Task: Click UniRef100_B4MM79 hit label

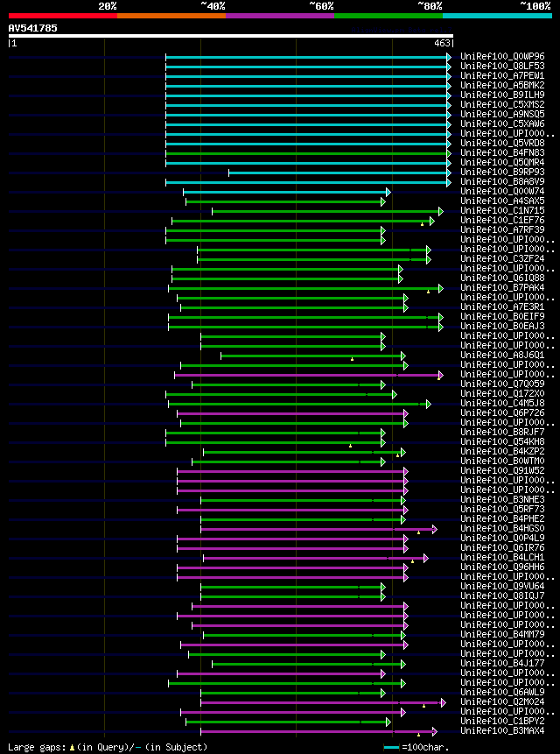Action: [502, 634]
